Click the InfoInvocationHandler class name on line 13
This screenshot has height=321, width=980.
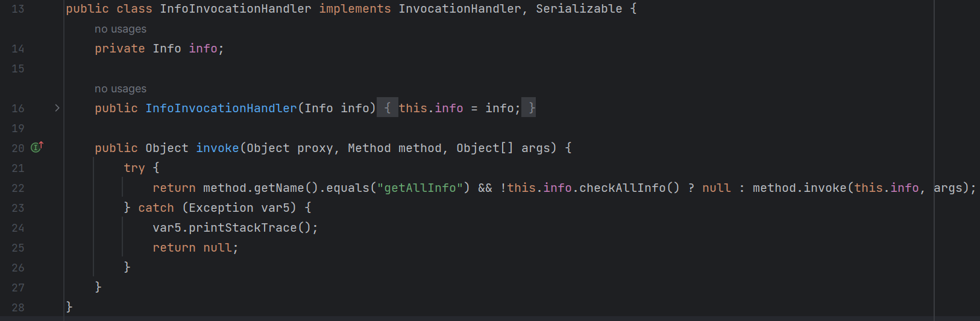235,9
